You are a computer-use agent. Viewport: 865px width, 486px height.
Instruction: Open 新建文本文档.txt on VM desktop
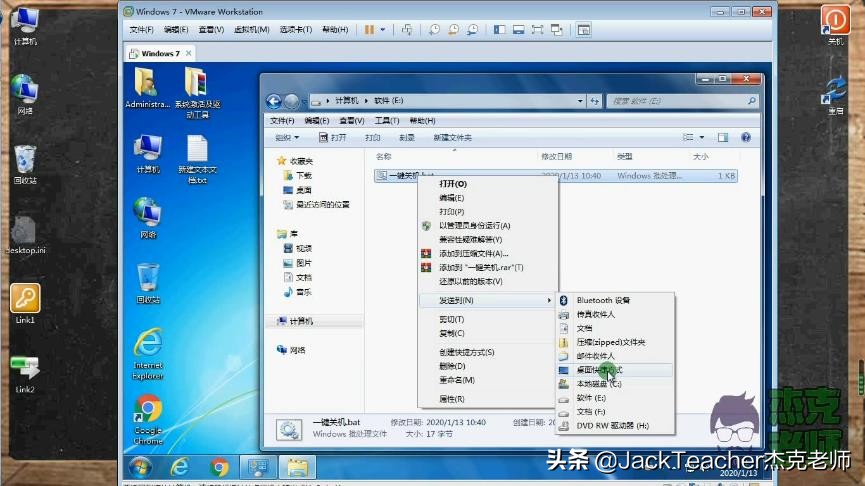(x=197, y=159)
